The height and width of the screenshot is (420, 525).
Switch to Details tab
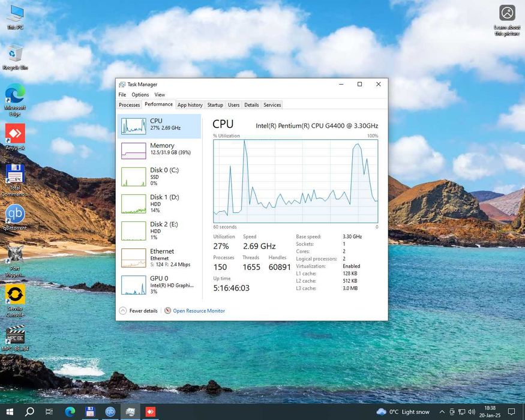pyautogui.click(x=251, y=105)
